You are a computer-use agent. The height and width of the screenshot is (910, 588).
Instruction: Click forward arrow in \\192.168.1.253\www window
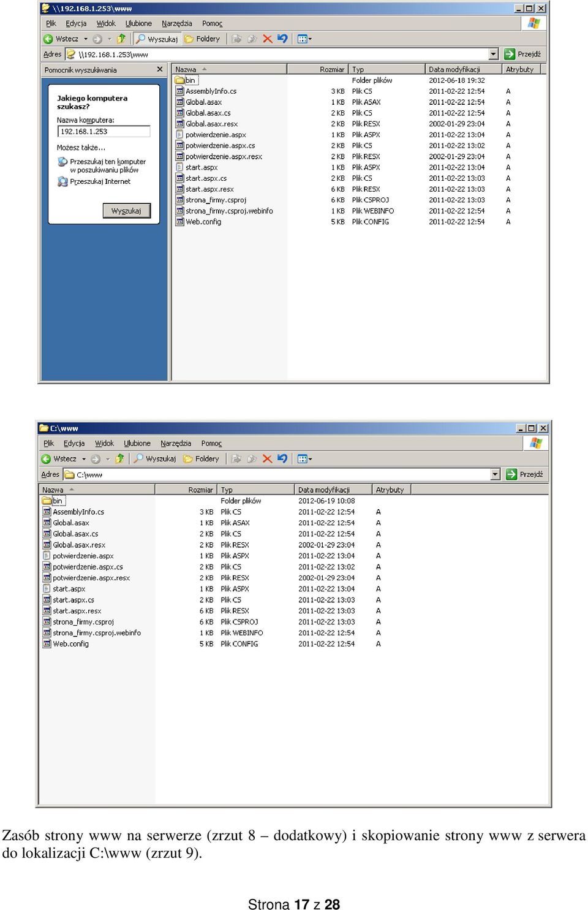click(97, 39)
